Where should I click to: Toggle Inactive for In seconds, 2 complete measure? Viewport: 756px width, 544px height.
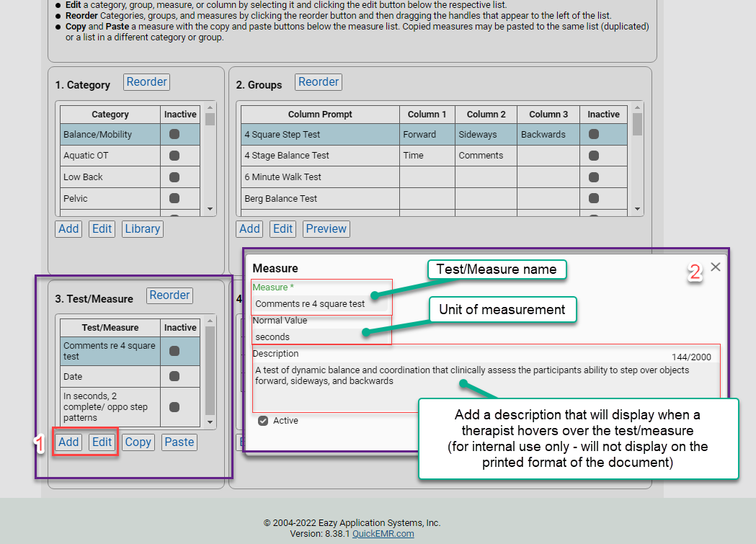(x=174, y=406)
